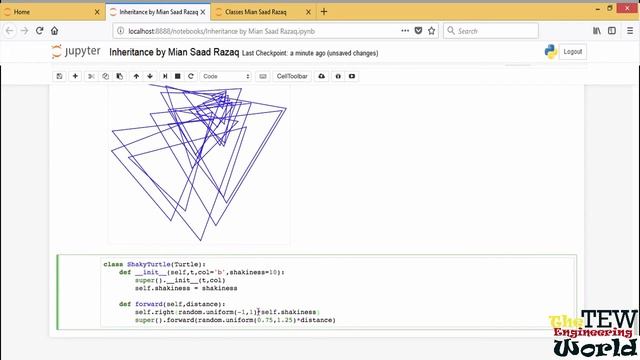Select the Inheritance by Mian Saad Razaq tab
This screenshot has height=360, width=640.
coord(158,12)
